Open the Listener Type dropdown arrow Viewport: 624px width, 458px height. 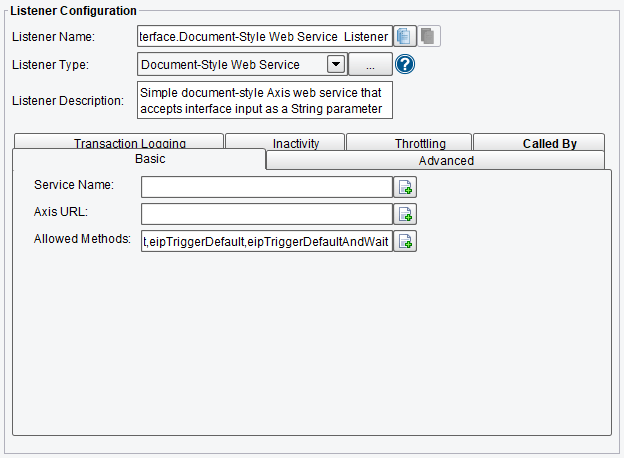coord(336,64)
